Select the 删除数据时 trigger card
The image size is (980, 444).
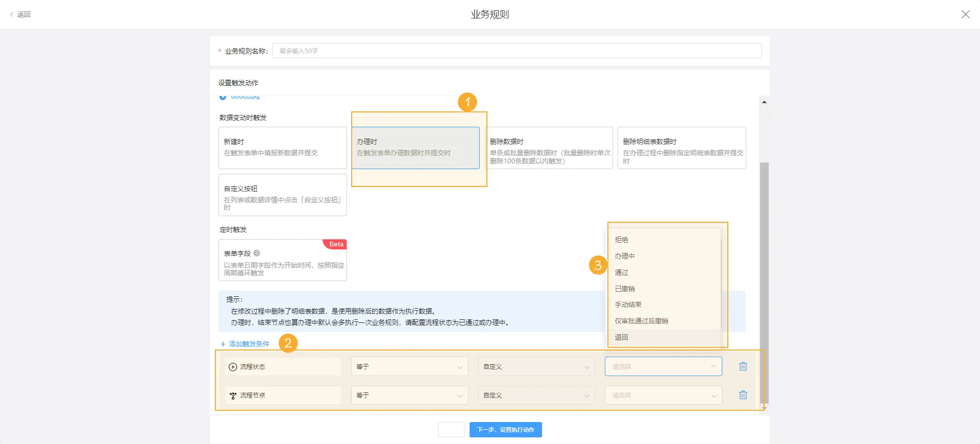click(549, 148)
